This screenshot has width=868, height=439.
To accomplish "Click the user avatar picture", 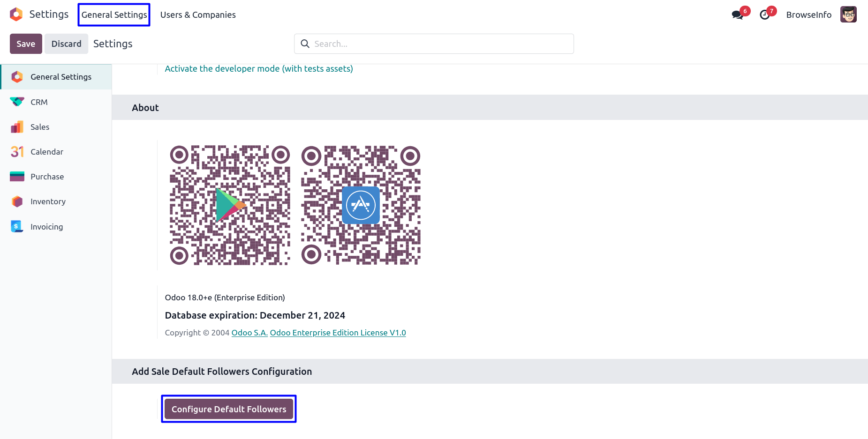I will click(848, 15).
